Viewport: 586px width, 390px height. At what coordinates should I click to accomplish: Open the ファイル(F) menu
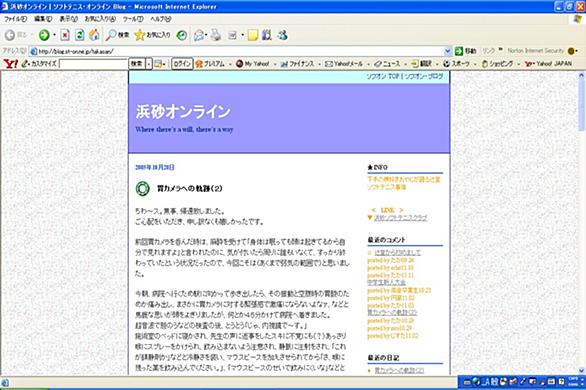pos(15,19)
